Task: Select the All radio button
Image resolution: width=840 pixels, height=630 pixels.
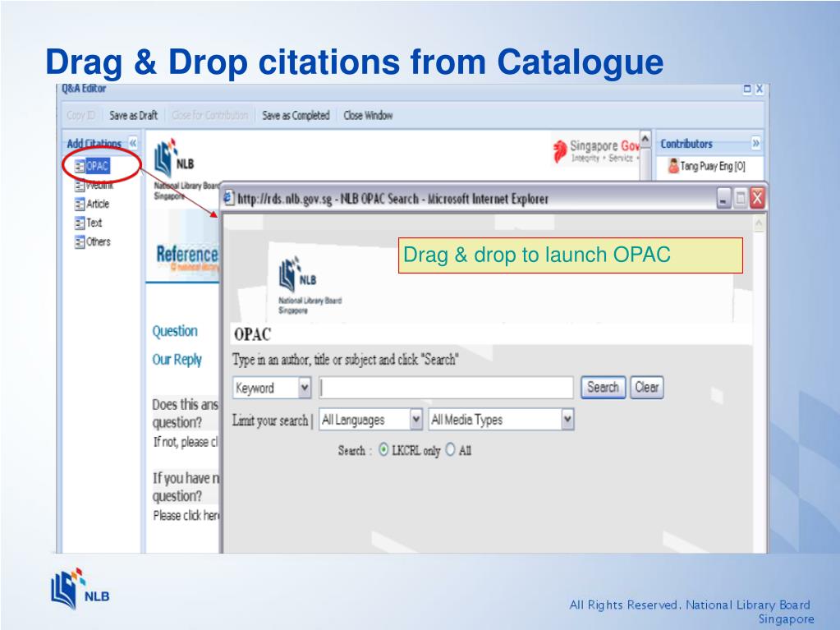Action: (x=450, y=450)
